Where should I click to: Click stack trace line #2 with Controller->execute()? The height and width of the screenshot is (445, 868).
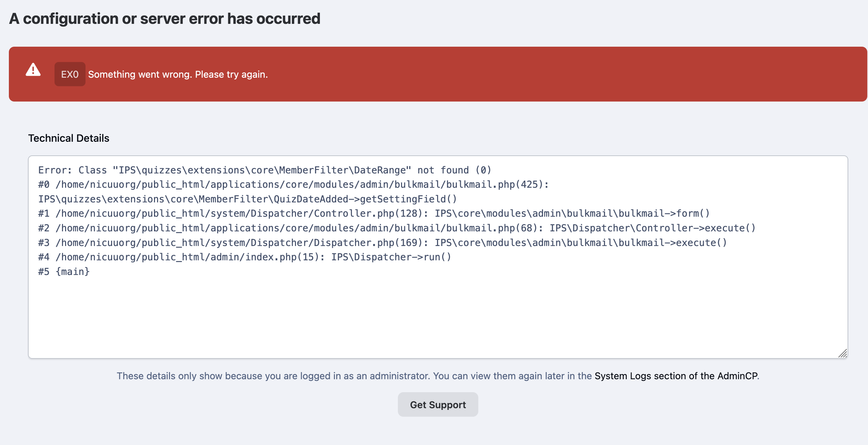click(397, 228)
